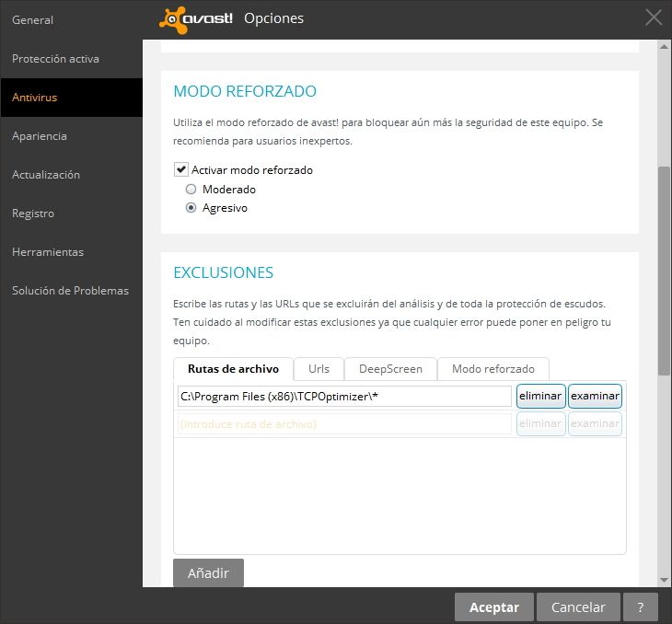This screenshot has height=624, width=672.
Task: Go to Protección activa section
Action: pyautogui.click(x=56, y=58)
